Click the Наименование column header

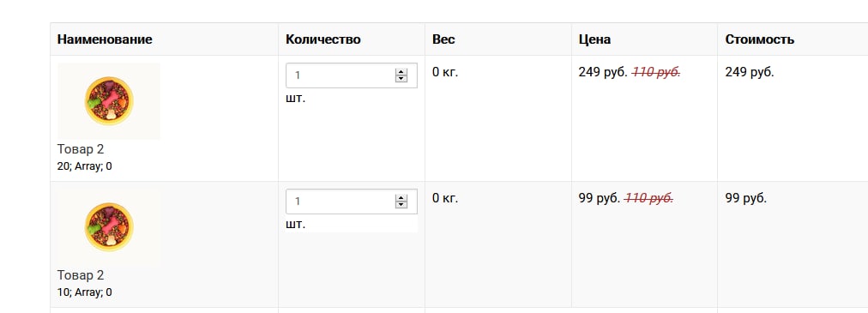click(105, 39)
